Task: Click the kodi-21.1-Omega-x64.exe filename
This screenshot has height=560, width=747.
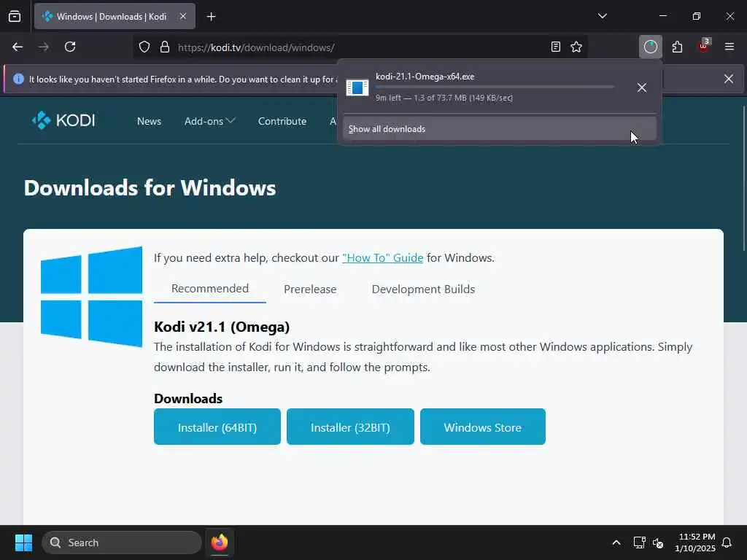Action: click(x=425, y=77)
